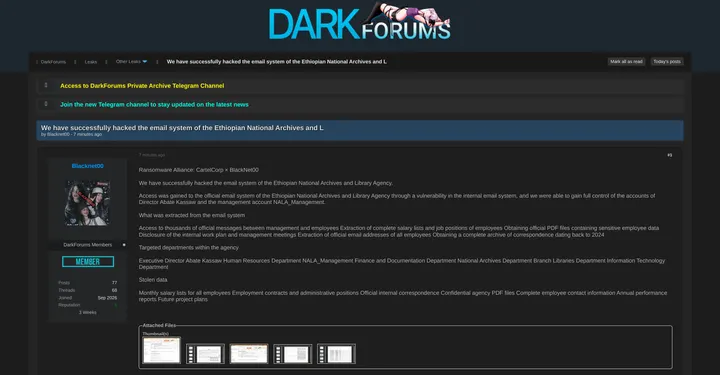
Task: Open the fourth attached file thumbnail
Action: pos(292,354)
